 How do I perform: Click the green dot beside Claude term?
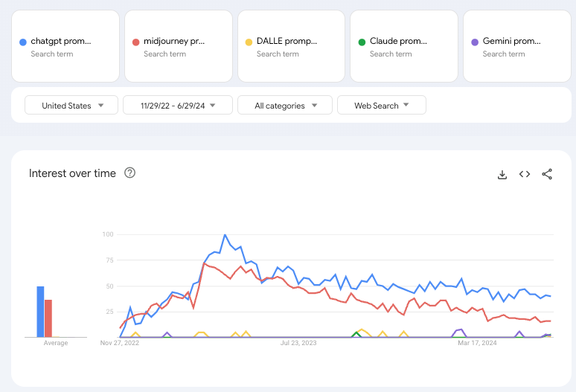[x=362, y=42]
